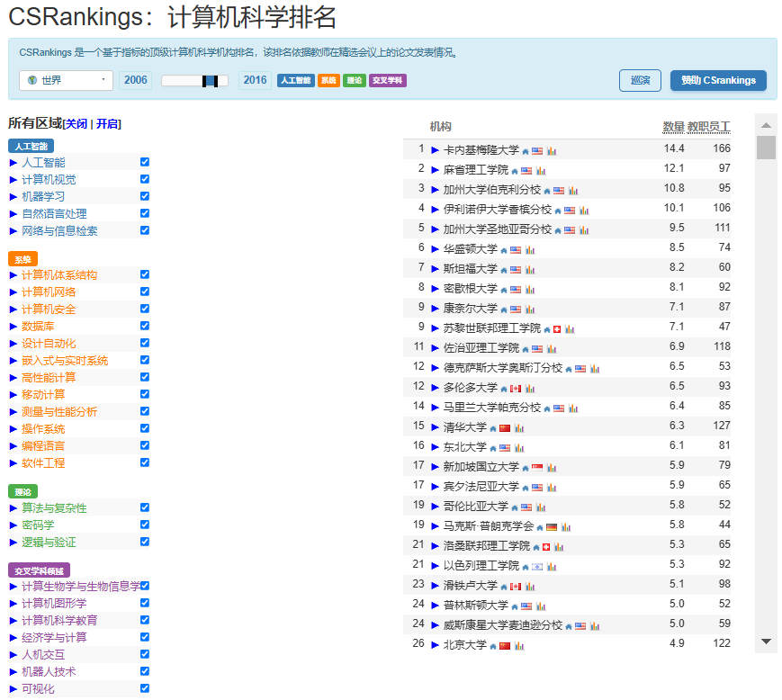This screenshot has height=700, width=782.
Task: Open the chart icon for 清华大学
Action: 519,428
